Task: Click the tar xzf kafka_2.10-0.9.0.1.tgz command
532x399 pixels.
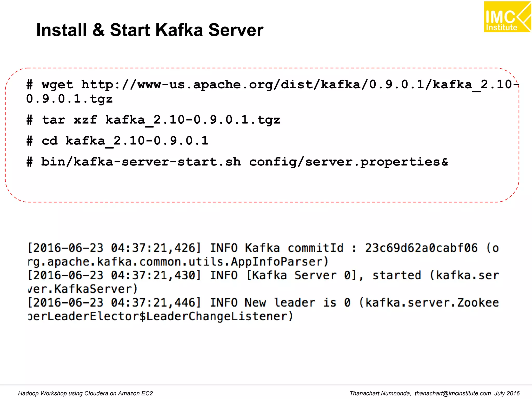Action: (153, 120)
